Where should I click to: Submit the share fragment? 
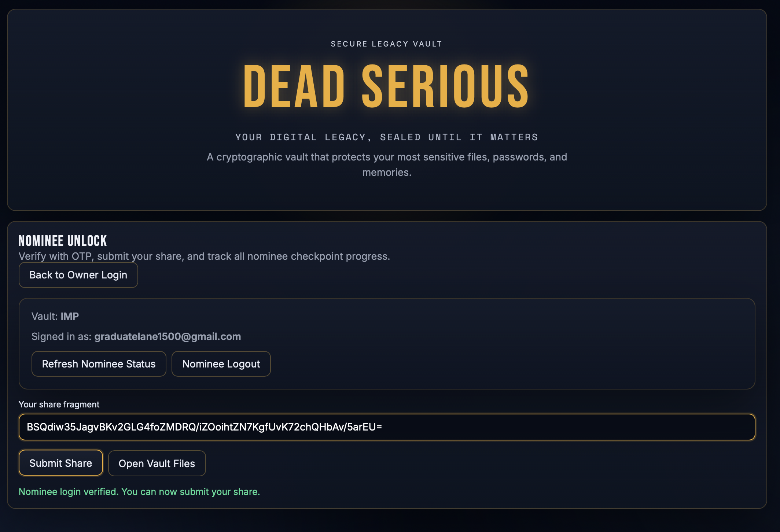(61, 463)
